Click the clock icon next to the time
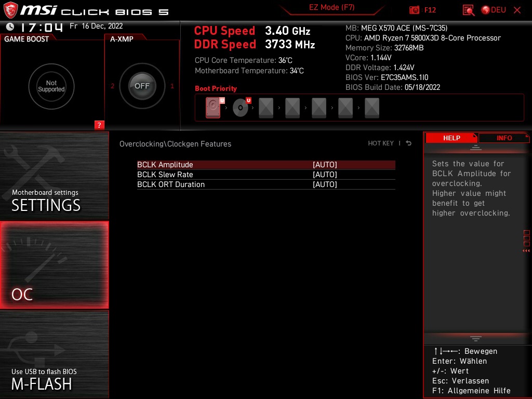This screenshot has width=532, height=399. click(x=10, y=27)
